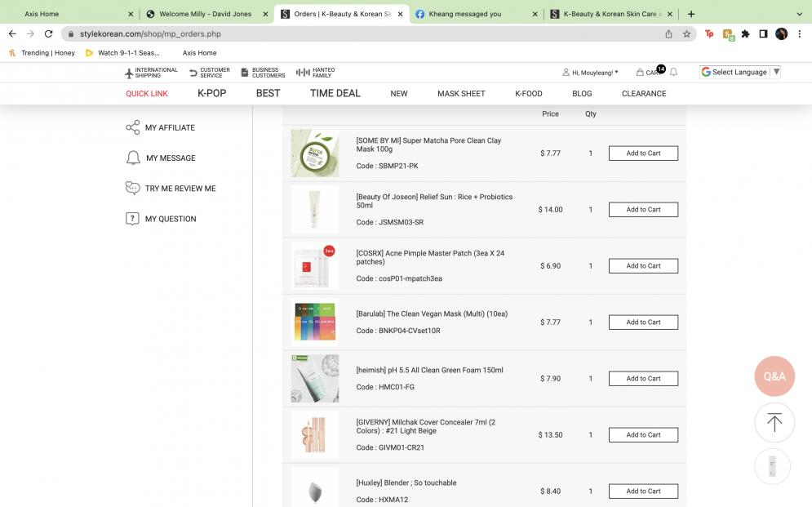Open the K-POP menu

pos(211,93)
